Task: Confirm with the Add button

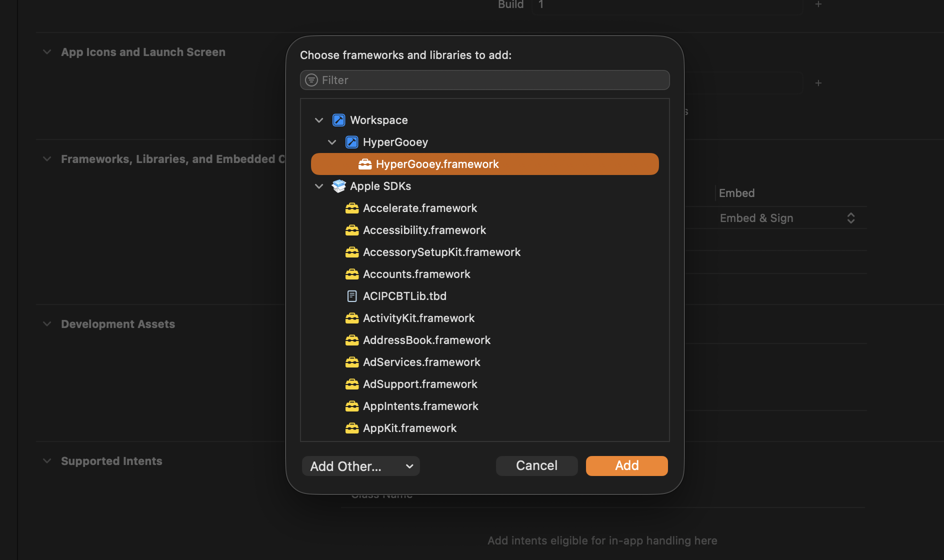Action: [626, 465]
